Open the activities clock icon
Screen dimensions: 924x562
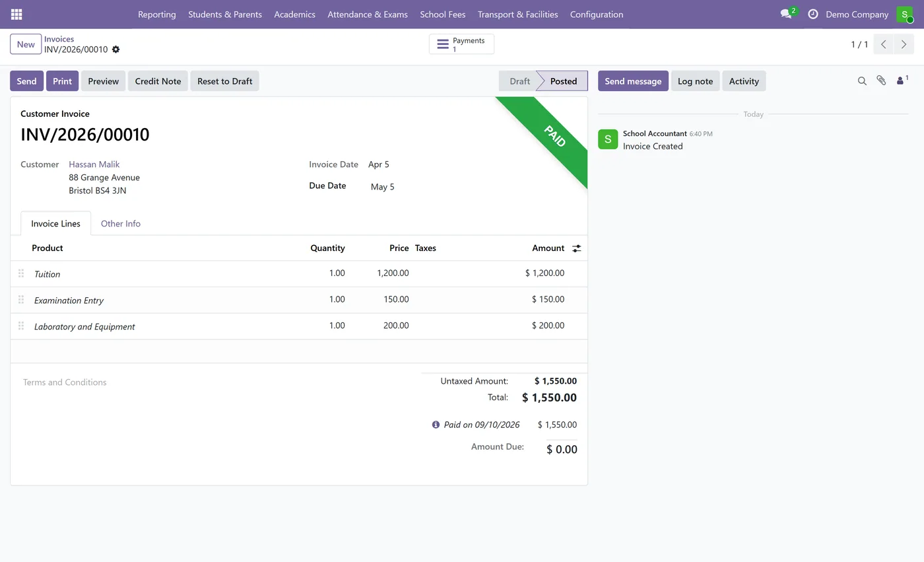813,14
